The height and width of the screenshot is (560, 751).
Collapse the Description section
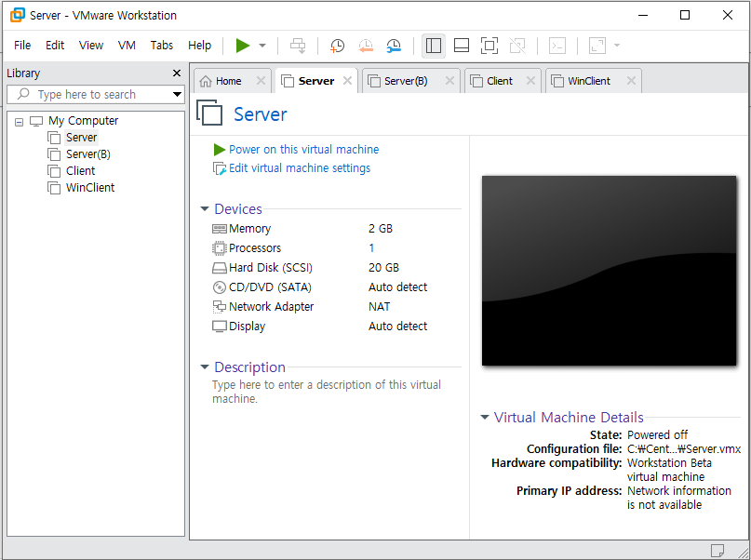pos(205,367)
